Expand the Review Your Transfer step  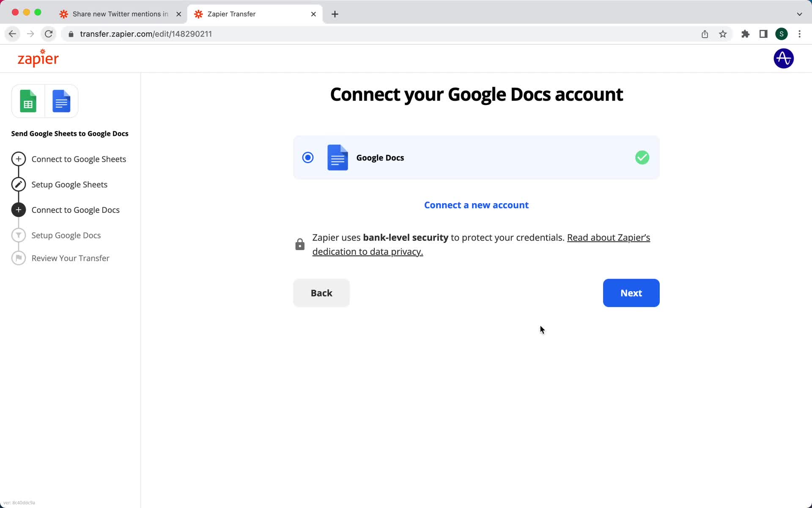pos(70,257)
